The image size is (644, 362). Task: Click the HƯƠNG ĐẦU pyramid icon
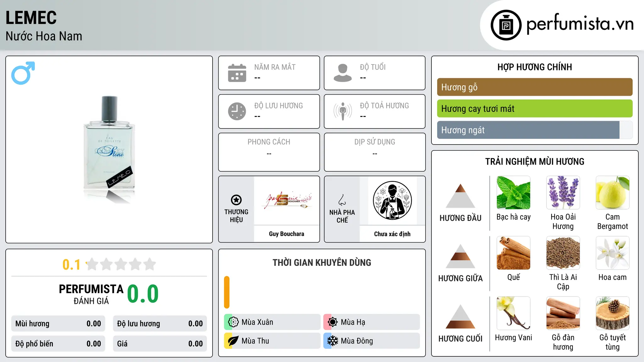tap(460, 196)
